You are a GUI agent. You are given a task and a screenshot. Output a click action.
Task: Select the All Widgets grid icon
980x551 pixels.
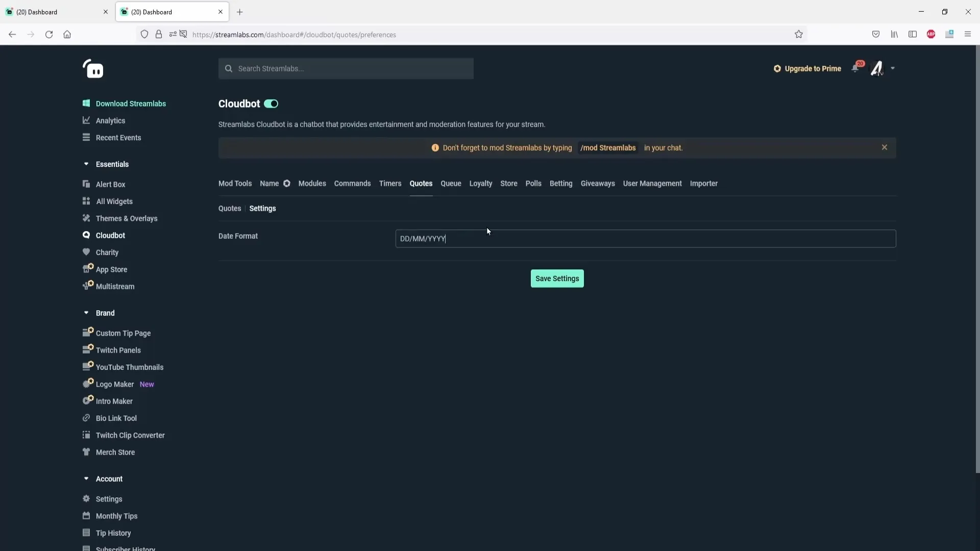click(86, 201)
